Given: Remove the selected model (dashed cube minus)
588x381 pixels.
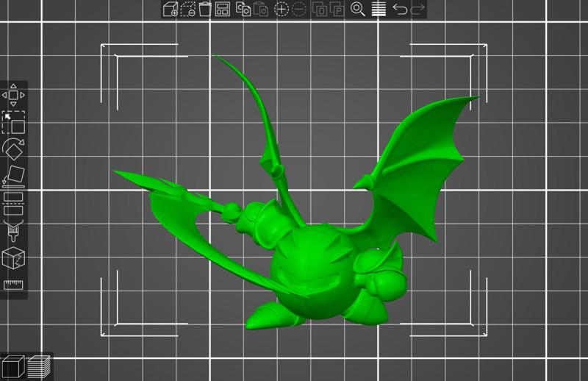Looking at the screenshot, I should pos(188,9).
